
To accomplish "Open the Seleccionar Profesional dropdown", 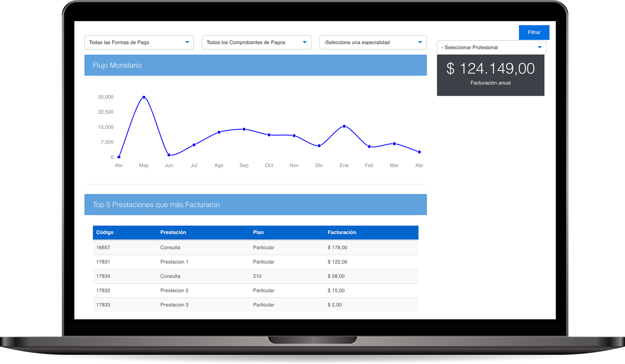I will click(491, 48).
